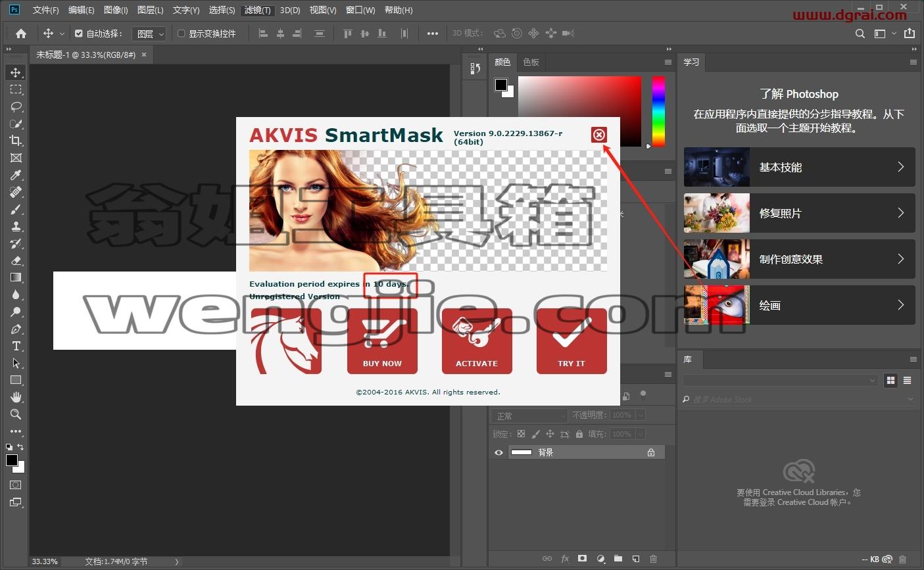This screenshot has height=570, width=924.
Task: Open the 文件(F) menu
Action: (x=45, y=10)
